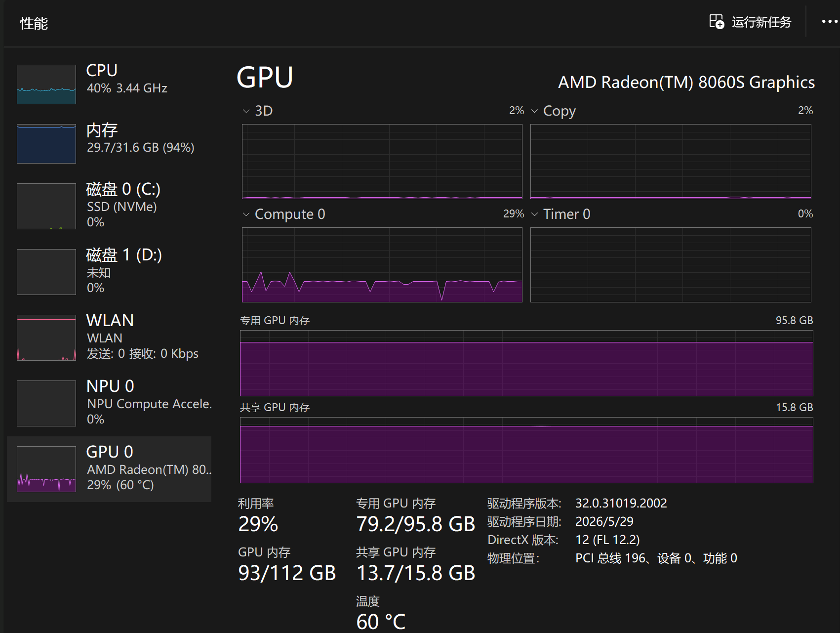Click the Copy engine usage graph
The image size is (840, 633).
tap(671, 162)
